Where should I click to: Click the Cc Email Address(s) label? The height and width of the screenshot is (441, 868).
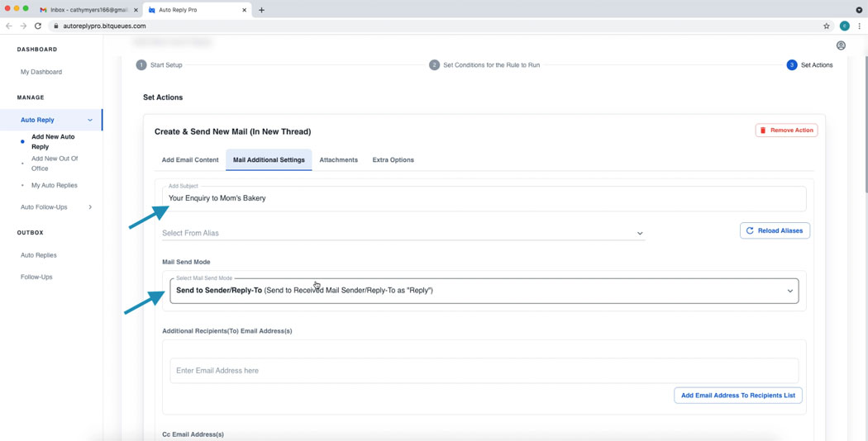click(x=193, y=435)
